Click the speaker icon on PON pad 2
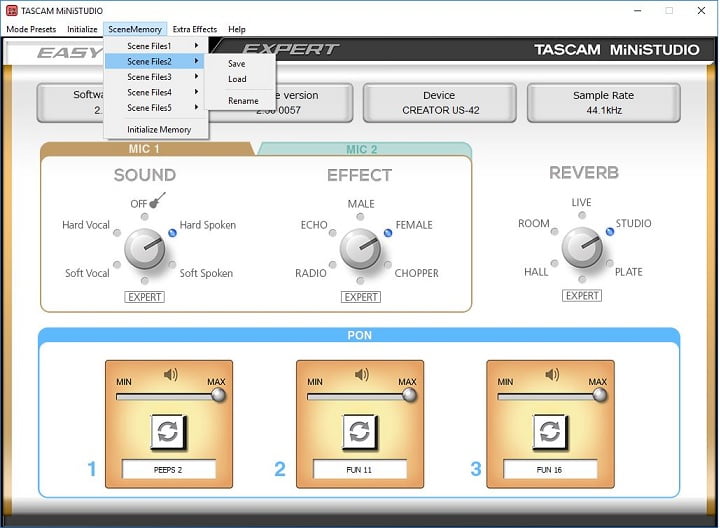 pos(361,375)
